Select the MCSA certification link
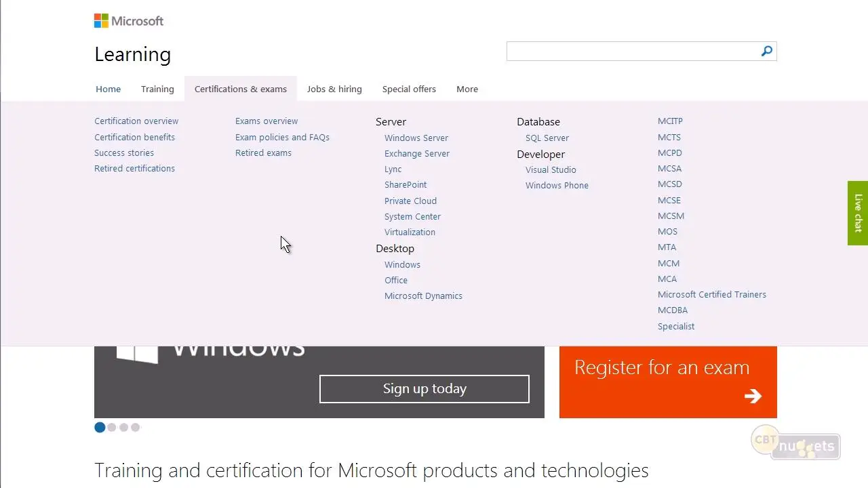868x488 pixels. [x=669, y=169]
